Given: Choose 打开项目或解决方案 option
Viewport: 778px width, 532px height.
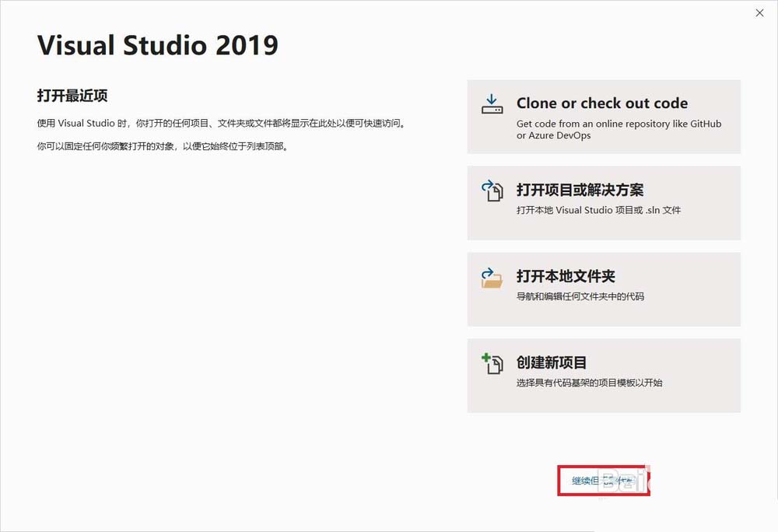Looking at the screenshot, I should [x=604, y=202].
